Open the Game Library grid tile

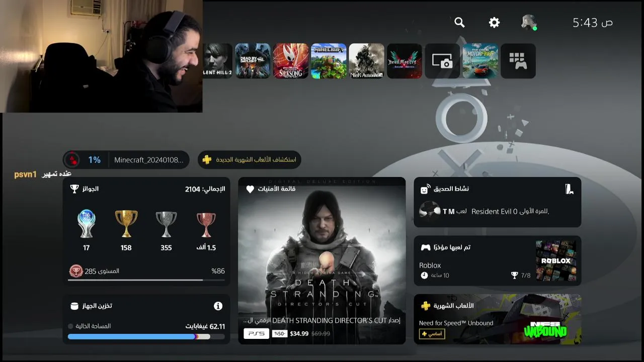[x=518, y=61]
